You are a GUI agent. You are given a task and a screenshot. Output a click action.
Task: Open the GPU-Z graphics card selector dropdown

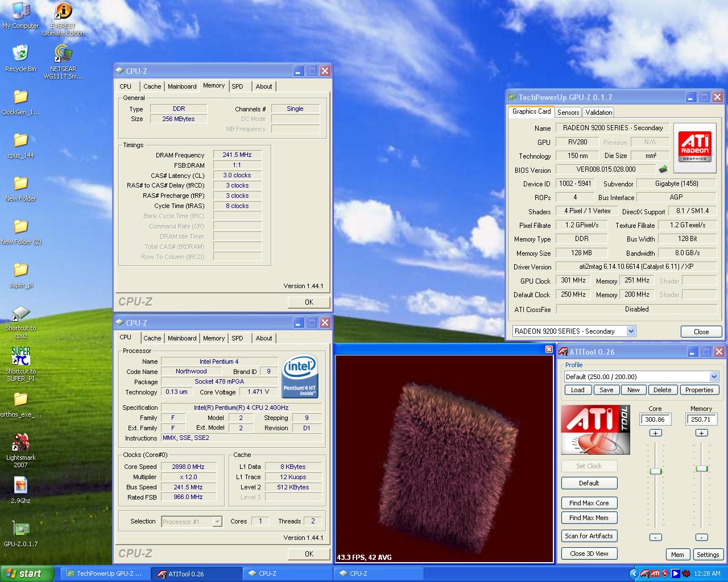point(631,331)
